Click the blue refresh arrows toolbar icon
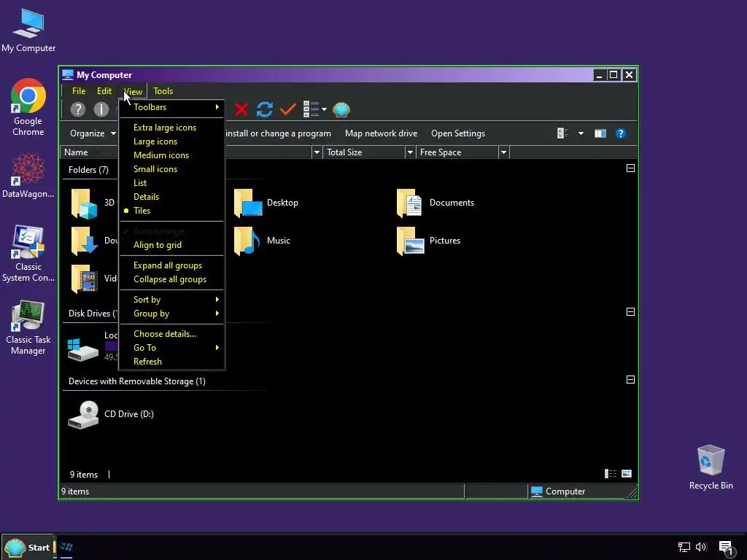The height and width of the screenshot is (560, 747). click(265, 109)
